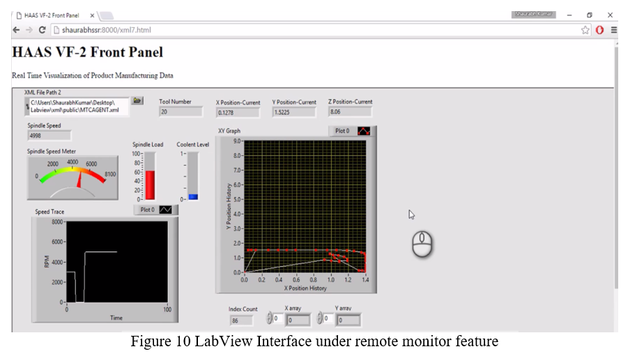Image resolution: width=644 pixels, height=356 pixels.
Task: Click the address bar URL
Action: click(107, 30)
